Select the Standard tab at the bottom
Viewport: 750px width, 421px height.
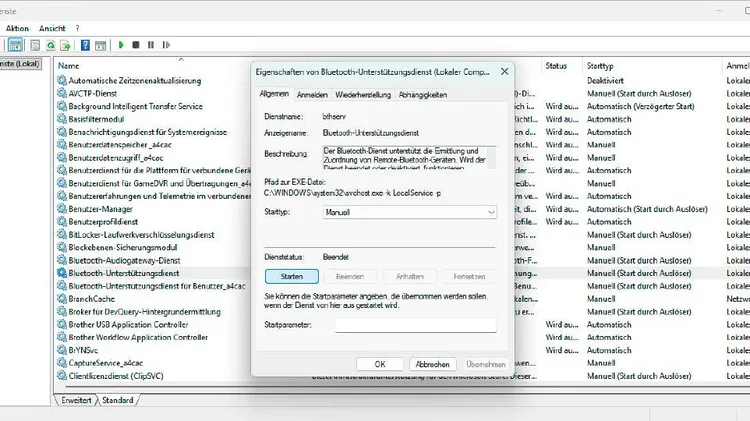(x=117, y=400)
